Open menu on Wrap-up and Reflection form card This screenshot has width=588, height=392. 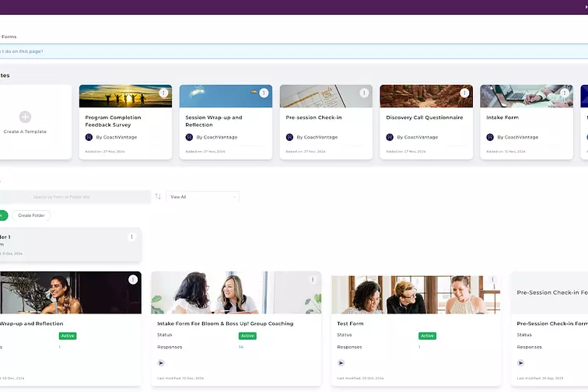[133, 279]
